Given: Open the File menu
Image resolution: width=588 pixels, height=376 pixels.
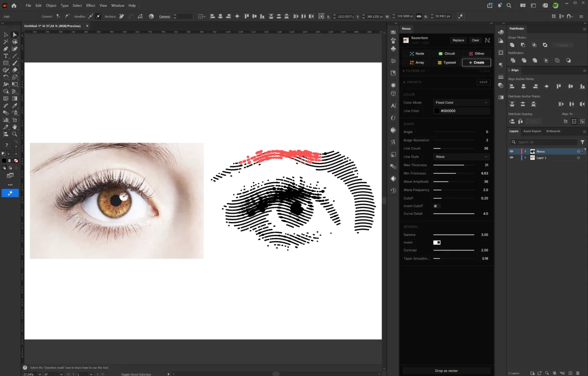Looking at the screenshot, I should (x=28, y=5).
